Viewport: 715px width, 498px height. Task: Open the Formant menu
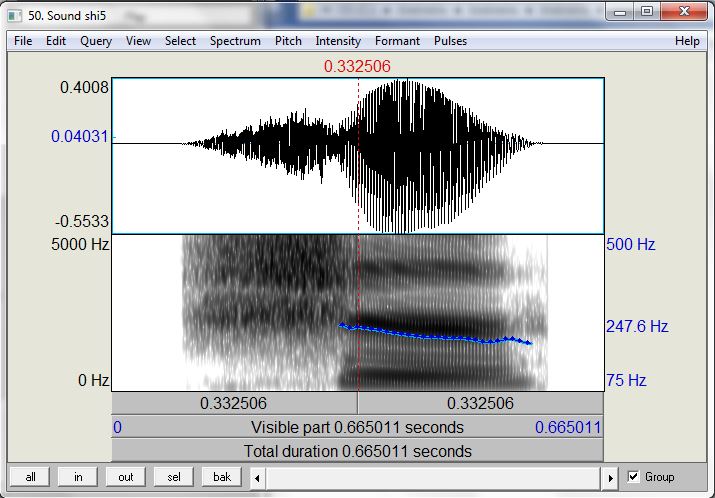pos(397,41)
